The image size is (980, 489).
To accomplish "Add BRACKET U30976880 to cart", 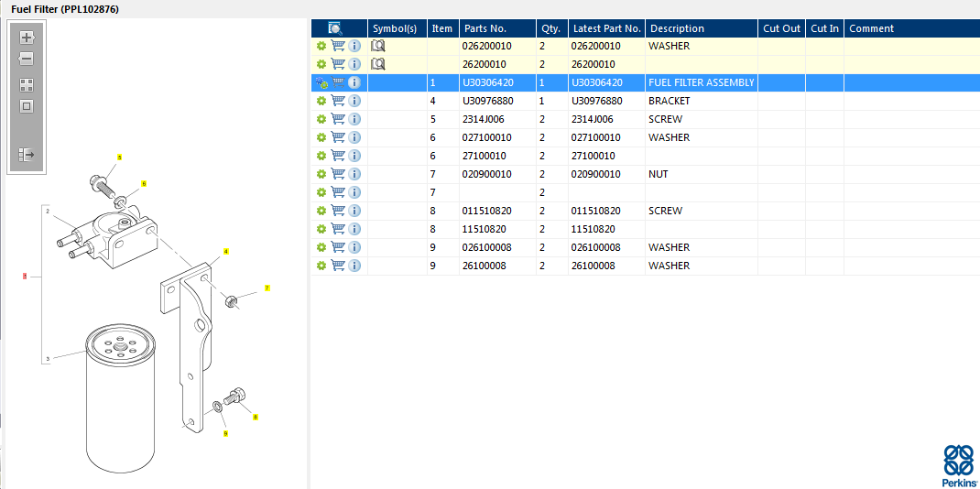I will tap(338, 101).
